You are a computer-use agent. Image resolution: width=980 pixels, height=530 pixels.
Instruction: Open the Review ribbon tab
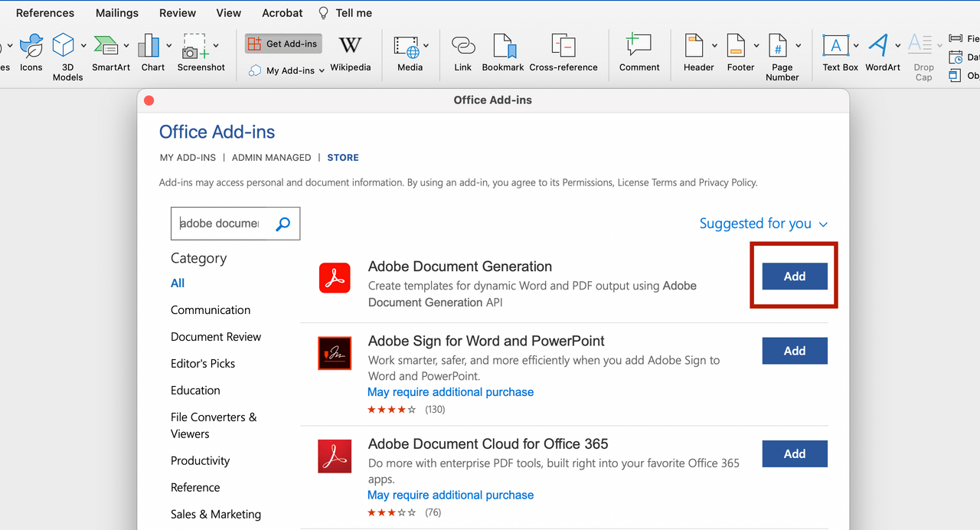178,13
